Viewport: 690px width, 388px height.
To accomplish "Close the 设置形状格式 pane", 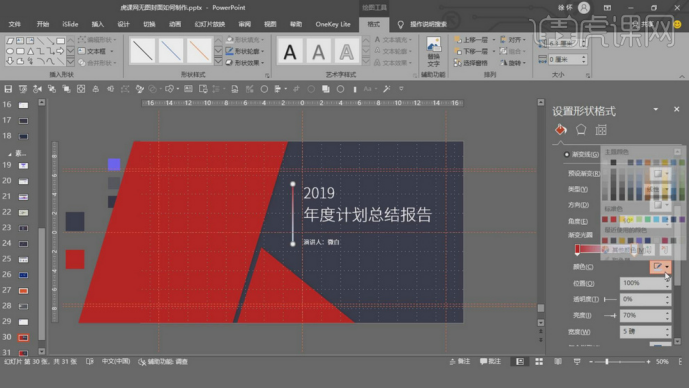I will [676, 109].
